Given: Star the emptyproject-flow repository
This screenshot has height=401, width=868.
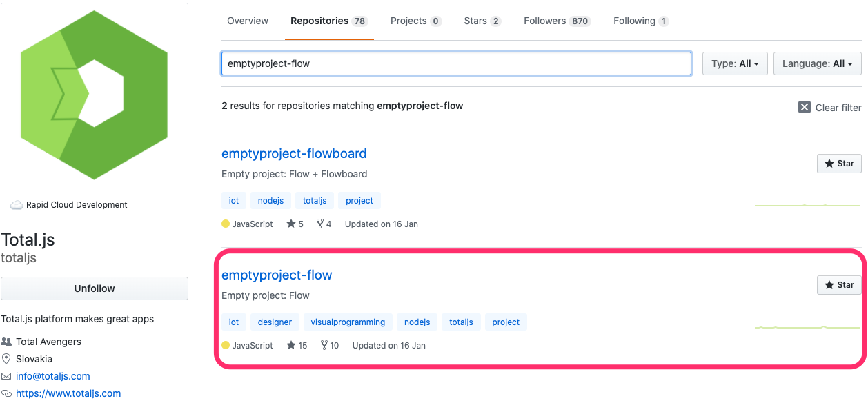Looking at the screenshot, I should [839, 285].
